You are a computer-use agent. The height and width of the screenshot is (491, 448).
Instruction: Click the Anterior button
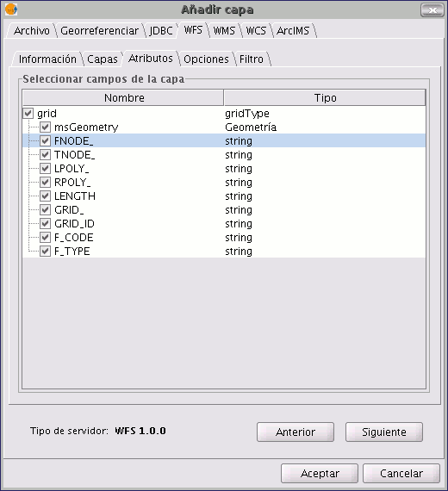coord(296,432)
